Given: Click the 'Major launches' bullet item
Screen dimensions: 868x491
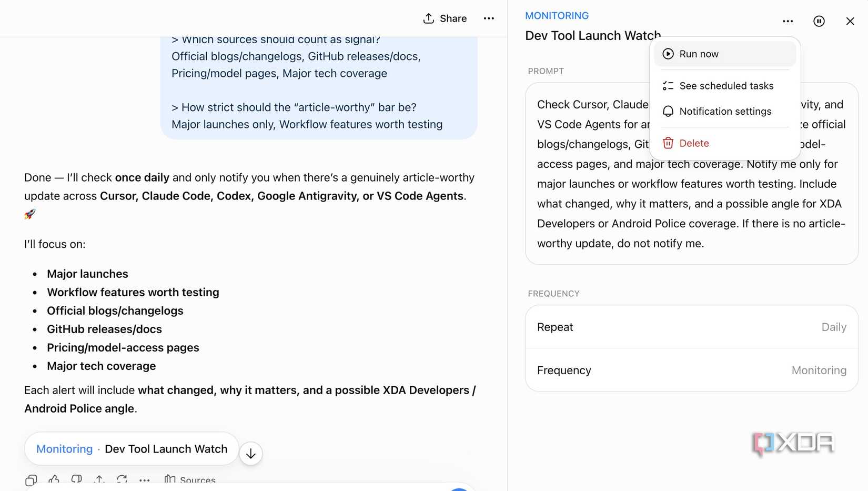Looking at the screenshot, I should [87, 274].
